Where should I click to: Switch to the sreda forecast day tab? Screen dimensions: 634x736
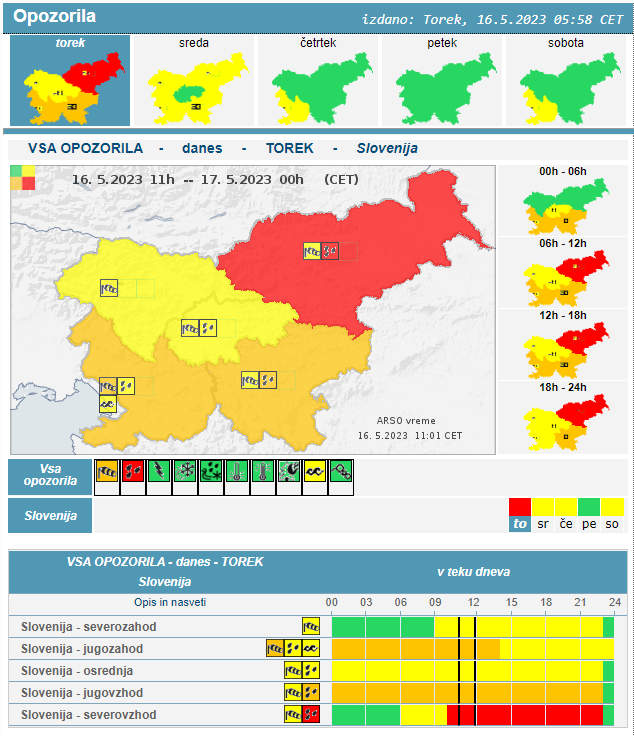pyautogui.click(x=192, y=80)
